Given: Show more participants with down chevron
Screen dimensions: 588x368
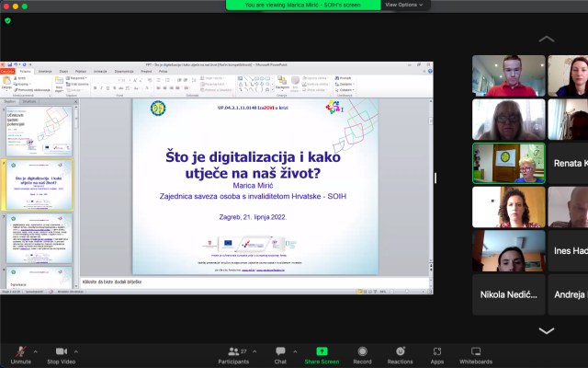Looking at the screenshot, I should [x=547, y=331].
